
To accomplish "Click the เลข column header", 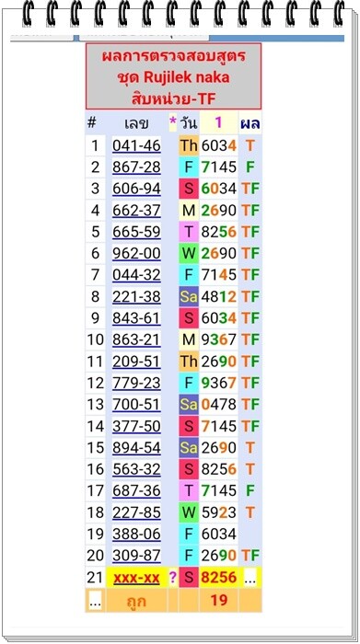I will pyautogui.click(x=136, y=123).
